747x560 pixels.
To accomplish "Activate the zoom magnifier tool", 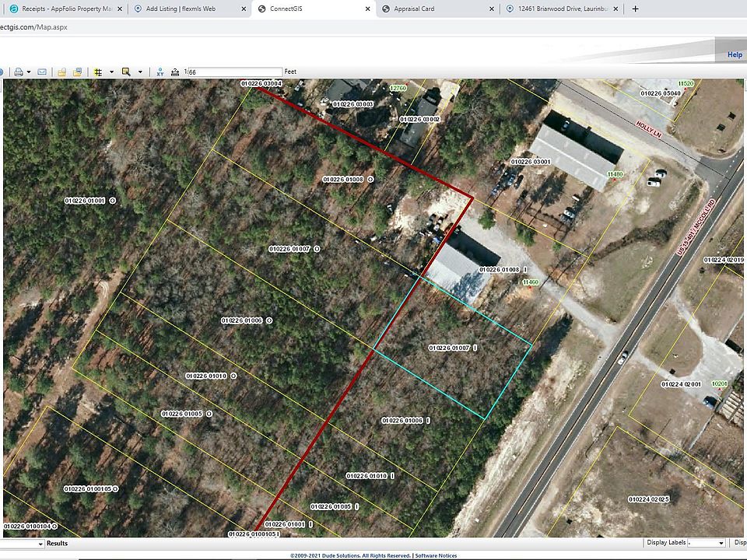I will click(x=126, y=72).
